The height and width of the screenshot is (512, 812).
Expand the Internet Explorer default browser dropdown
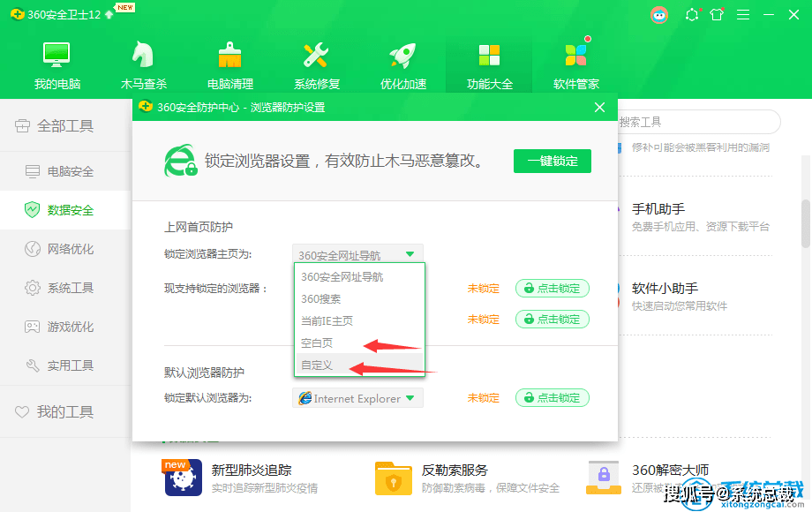[x=357, y=397]
